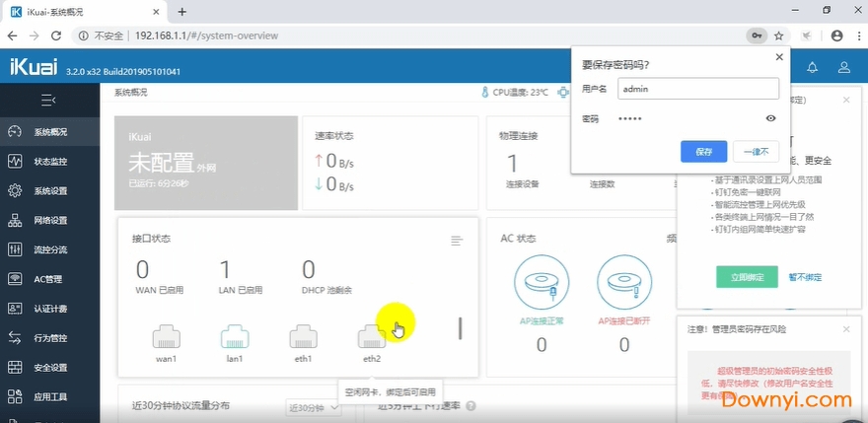868x423 pixels.
Task: Click the 暂不绑定 link
Action: coord(806,277)
